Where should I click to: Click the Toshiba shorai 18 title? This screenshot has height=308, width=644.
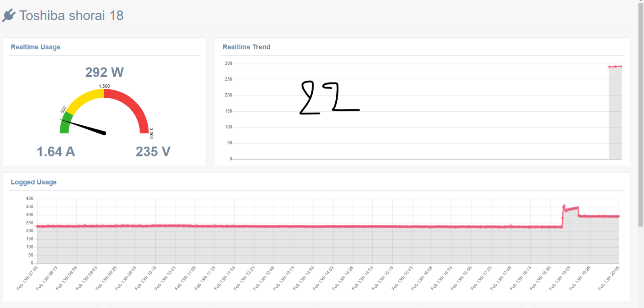[71, 15]
